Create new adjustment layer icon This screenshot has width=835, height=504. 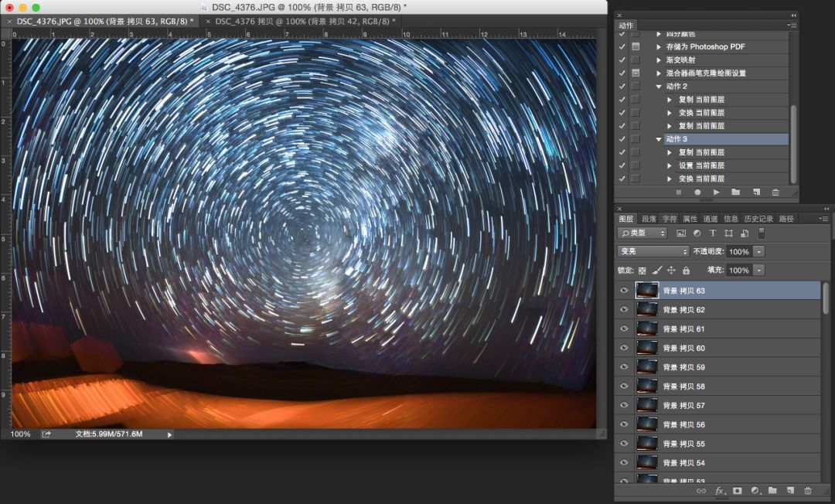[x=755, y=490]
